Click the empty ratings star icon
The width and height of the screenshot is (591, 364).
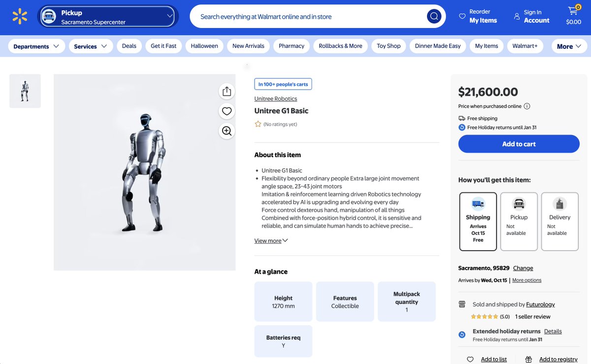coord(258,124)
